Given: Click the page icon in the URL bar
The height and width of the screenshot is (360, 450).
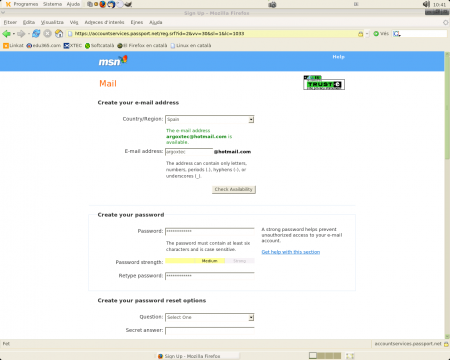Looking at the screenshot, I should point(70,34).
